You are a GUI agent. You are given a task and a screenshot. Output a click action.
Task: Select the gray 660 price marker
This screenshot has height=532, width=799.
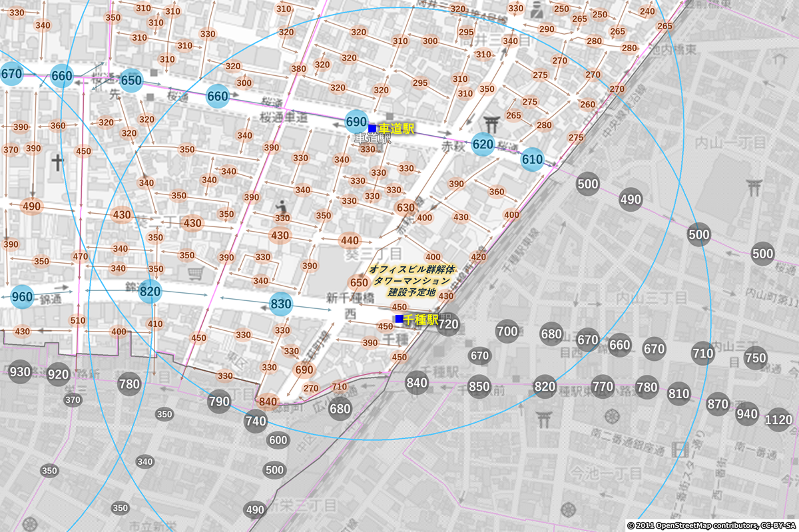[619, 345]
